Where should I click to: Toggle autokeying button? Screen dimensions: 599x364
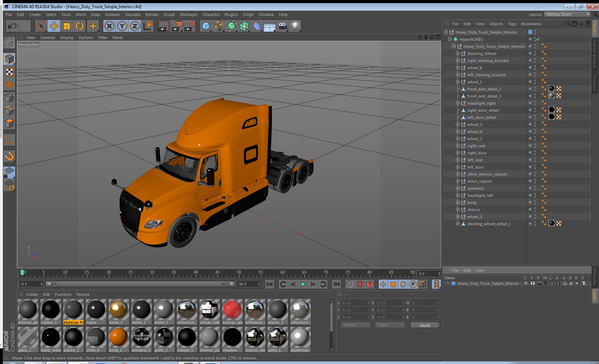coord(360,284)
